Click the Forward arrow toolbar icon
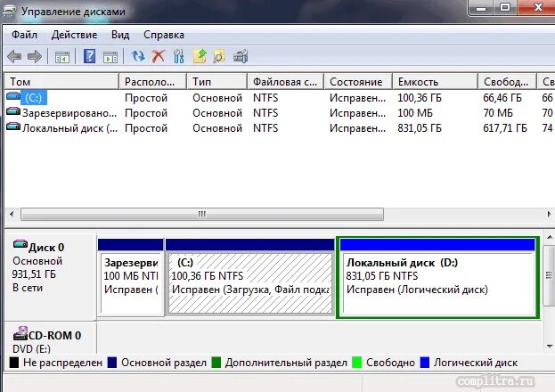This screenshot has width=555, height=392. coord(35,56)
